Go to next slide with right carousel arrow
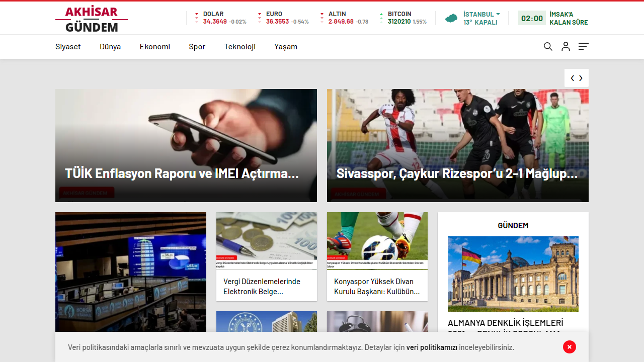The image size is (644, 362). click(581, 78)
